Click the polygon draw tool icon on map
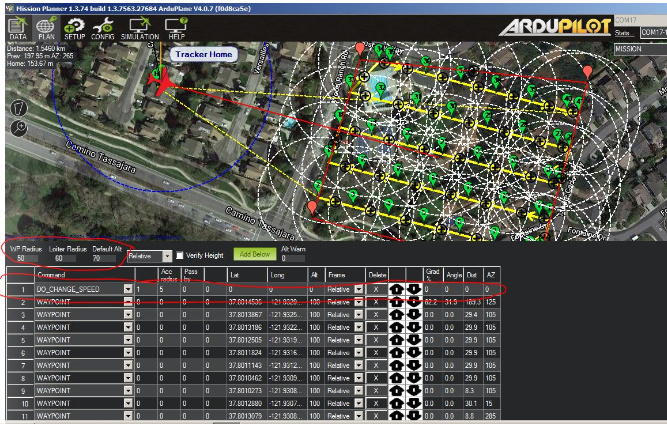Screen dimensions: 667x442 coord(19,108)
